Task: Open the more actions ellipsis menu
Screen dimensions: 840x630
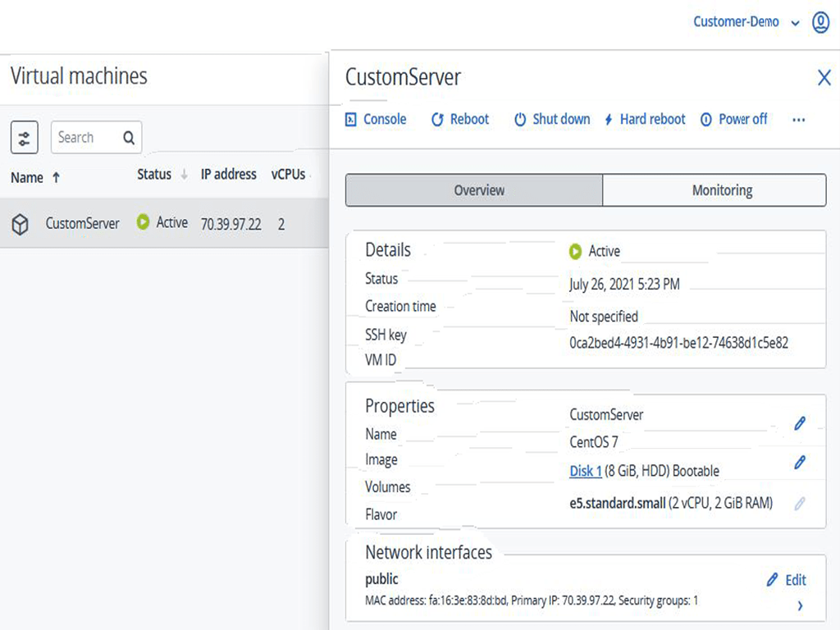Action: [798, 120]
